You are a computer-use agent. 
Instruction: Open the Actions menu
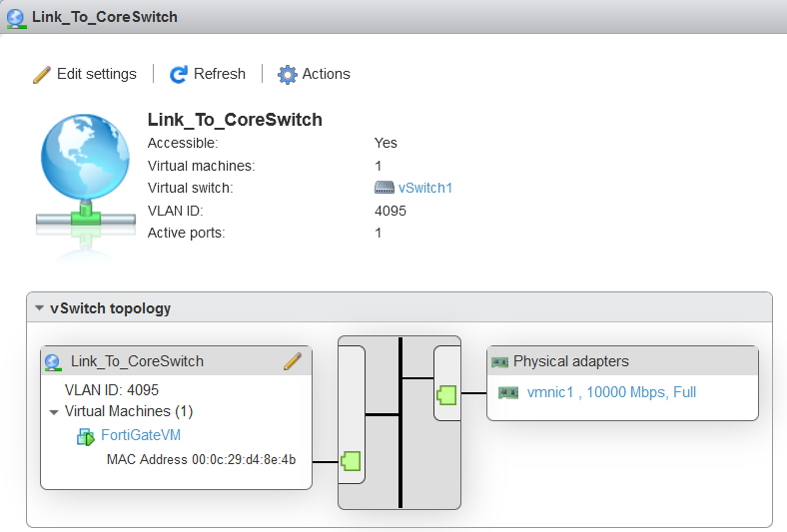pos(326,74)
